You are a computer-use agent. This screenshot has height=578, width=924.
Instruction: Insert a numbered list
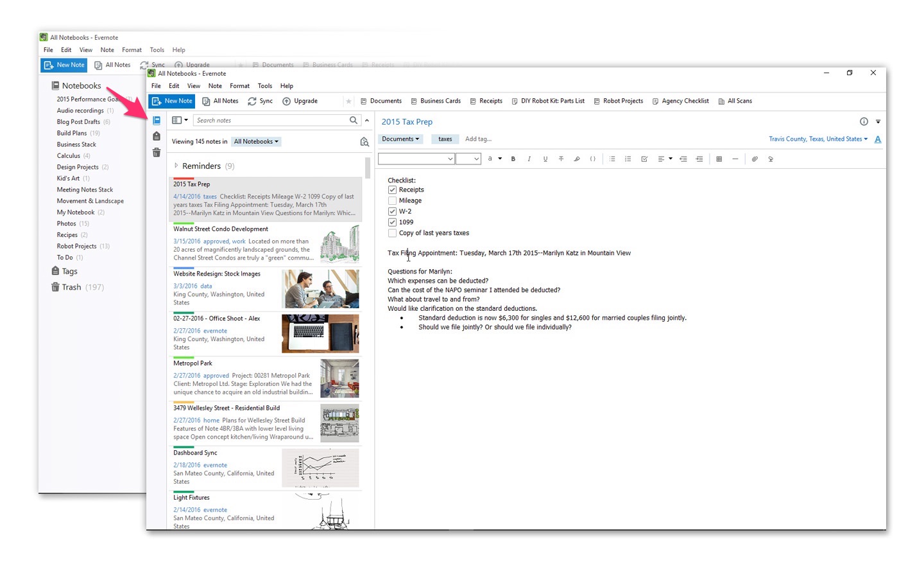tap(628, 159)
